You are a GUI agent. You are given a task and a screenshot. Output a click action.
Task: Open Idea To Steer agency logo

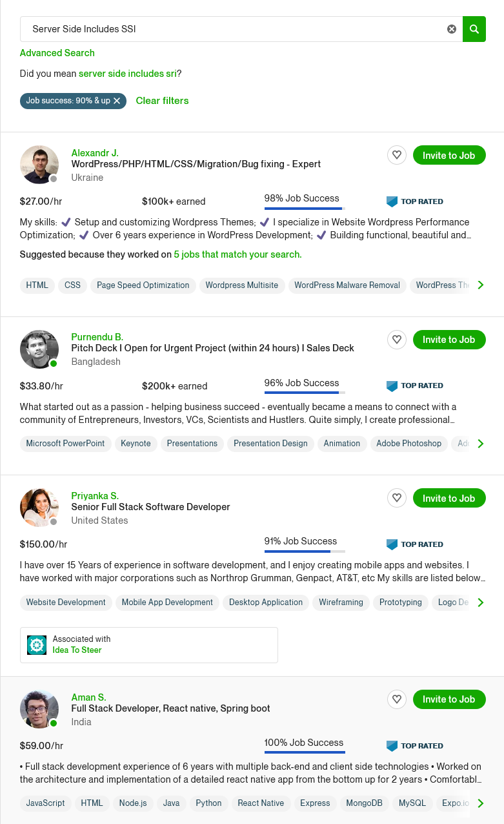click(x=37, y=644)
